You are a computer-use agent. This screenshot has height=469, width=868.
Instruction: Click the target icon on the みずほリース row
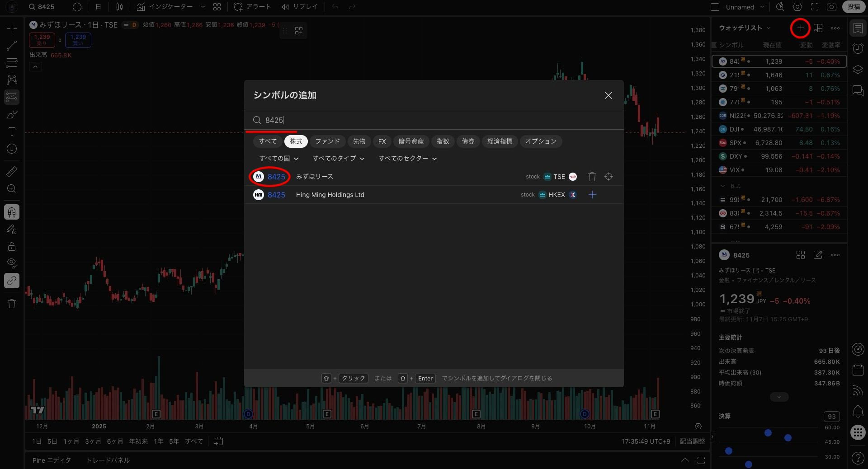[609, 177]
